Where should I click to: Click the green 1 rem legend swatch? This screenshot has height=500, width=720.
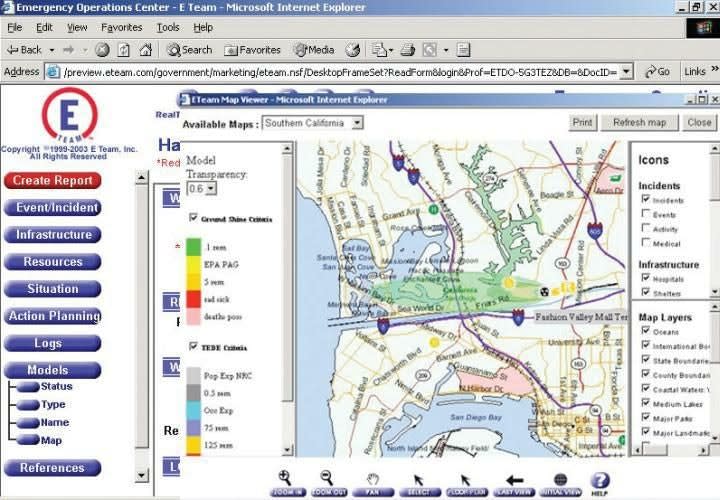[194, 246]
